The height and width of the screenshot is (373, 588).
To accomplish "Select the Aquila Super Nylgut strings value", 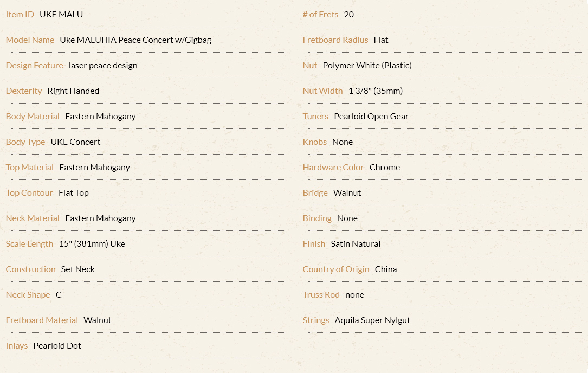I will tap(372, 320).
